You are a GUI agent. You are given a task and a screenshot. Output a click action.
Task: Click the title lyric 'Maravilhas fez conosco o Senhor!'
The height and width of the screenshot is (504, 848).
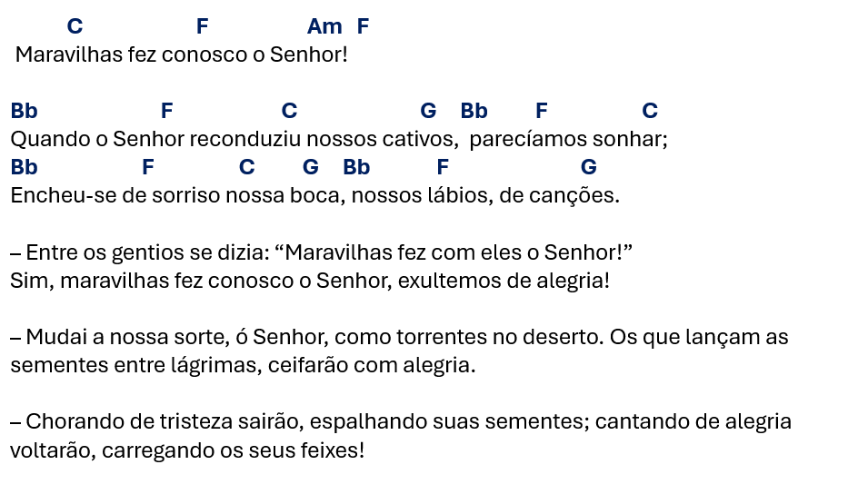tap(182, 55)
